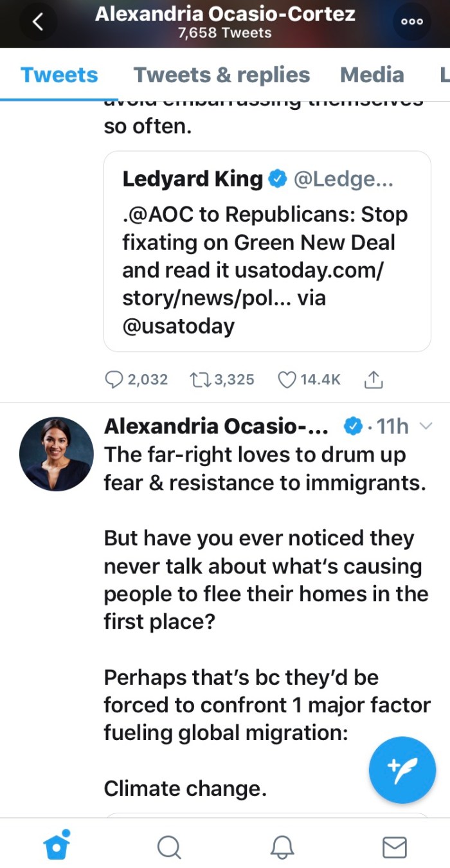The image size is (450, 868).
Task: Switch to the Media tab
Action: (372, 75)
